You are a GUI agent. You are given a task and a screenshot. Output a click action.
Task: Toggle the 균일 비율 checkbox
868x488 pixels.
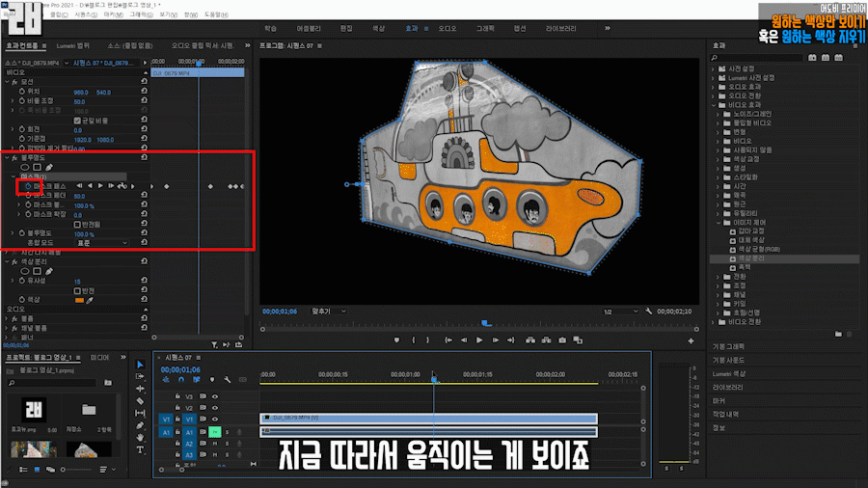tap(77, 120)
